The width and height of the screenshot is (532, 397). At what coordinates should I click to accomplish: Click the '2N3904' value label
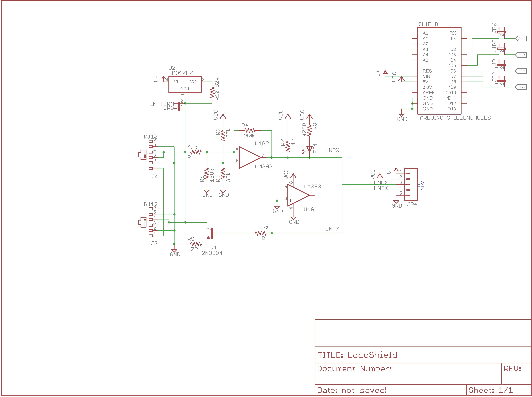pos(212,253)
